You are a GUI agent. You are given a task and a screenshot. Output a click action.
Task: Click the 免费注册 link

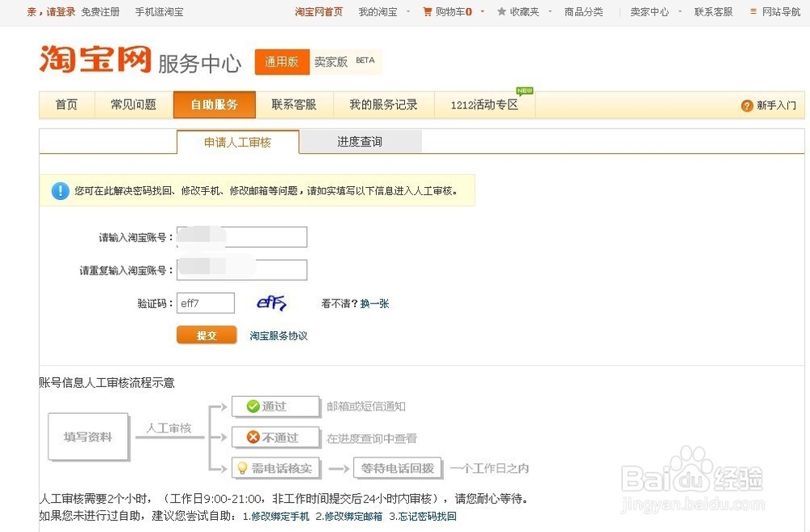point(100,11)
